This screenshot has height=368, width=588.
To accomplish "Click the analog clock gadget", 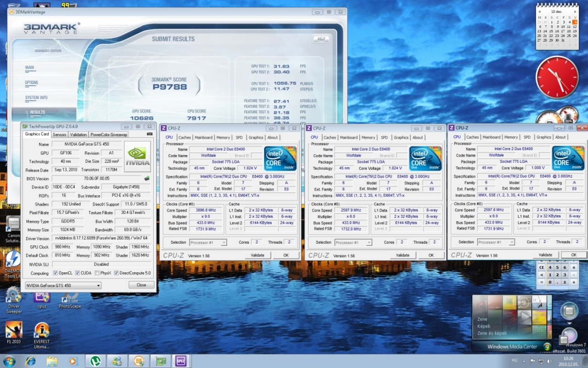I will click(557, 77).
